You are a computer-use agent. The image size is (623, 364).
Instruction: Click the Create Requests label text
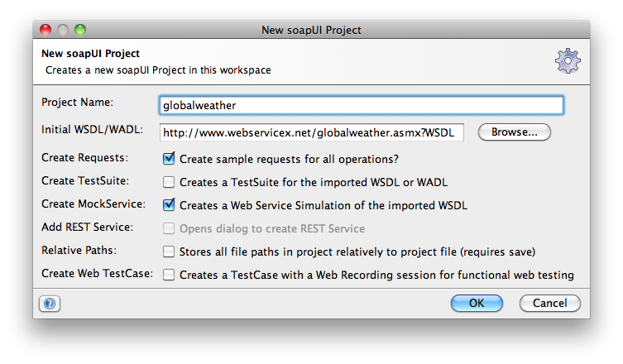(x=84, y=157)
